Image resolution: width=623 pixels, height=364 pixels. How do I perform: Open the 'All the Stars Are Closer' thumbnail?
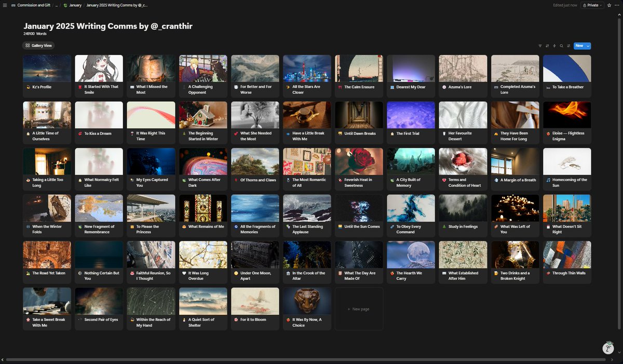[x=307, y=69]
